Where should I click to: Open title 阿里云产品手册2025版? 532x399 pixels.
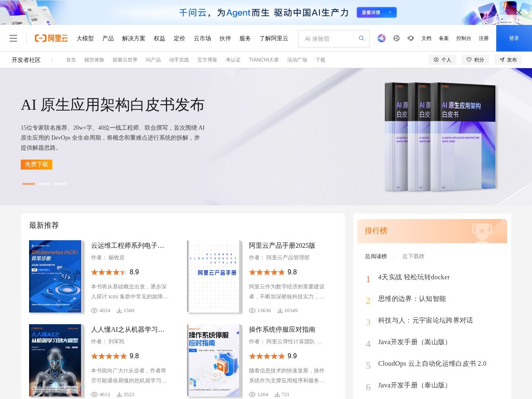tap(282, 246)
